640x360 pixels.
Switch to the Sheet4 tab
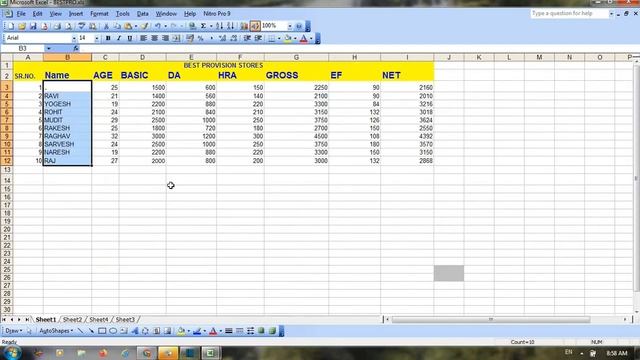pos(99,320)
